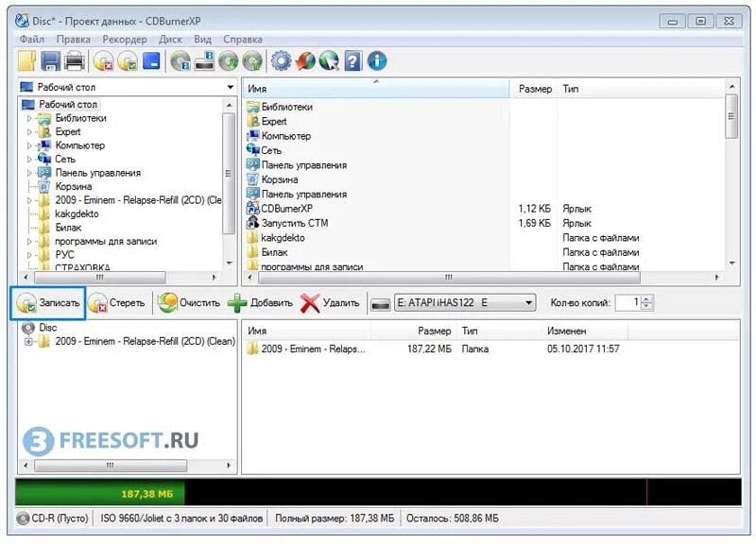Select the Disc root icon in compilation tree

pos(28,328)
